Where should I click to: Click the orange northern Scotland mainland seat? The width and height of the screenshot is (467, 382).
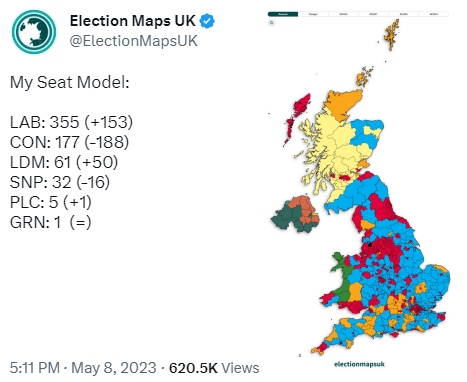click(x=342, y=102)
